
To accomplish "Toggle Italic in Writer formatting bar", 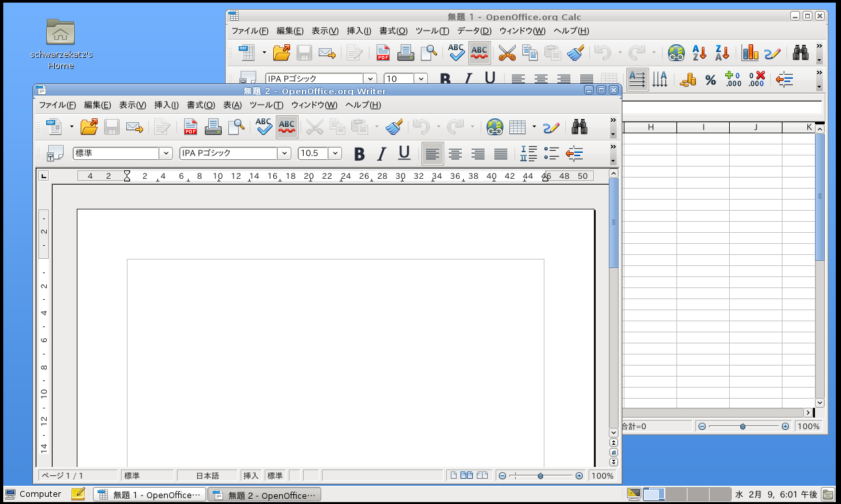I will pyautogui.click(x=382, y=153).
